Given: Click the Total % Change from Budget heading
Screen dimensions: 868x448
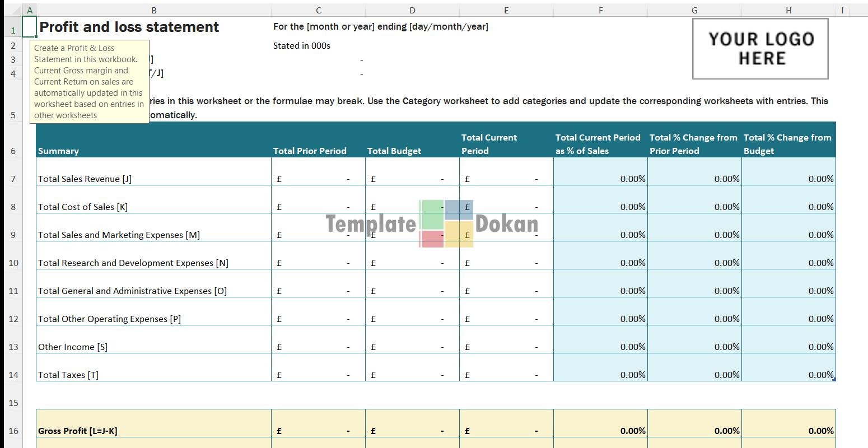Looking at the screenshot, I should click(x=788, y=144).
